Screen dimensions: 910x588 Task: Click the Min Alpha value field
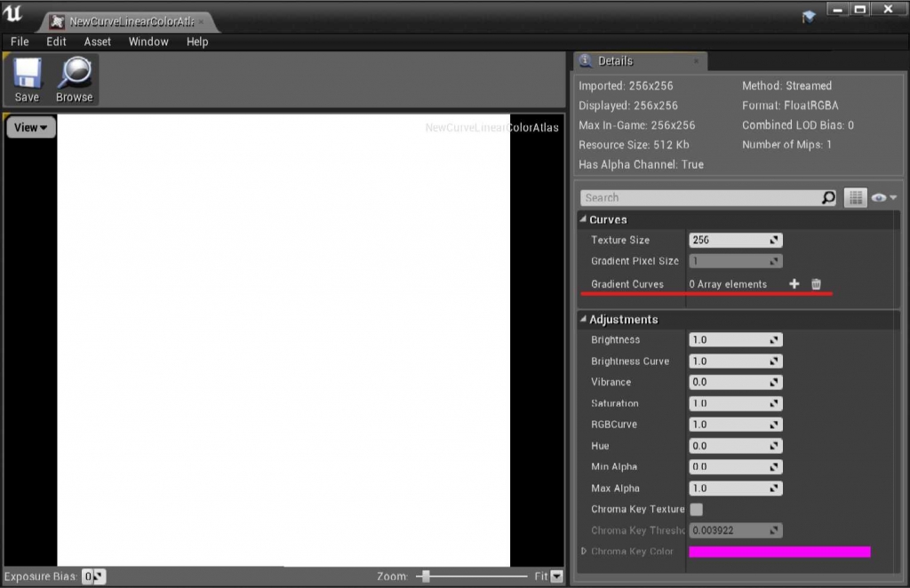735,467
